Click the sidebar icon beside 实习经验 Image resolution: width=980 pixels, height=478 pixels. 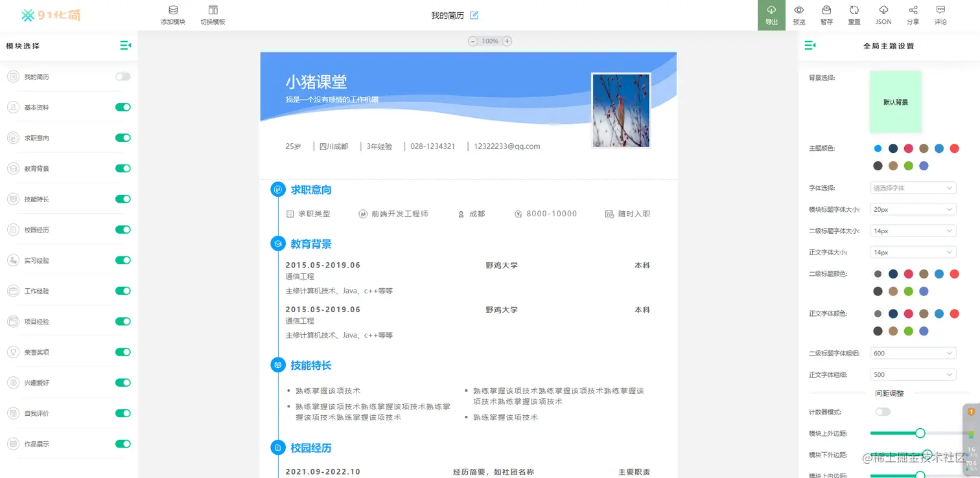pyautogui.click(x=13, y=260)
